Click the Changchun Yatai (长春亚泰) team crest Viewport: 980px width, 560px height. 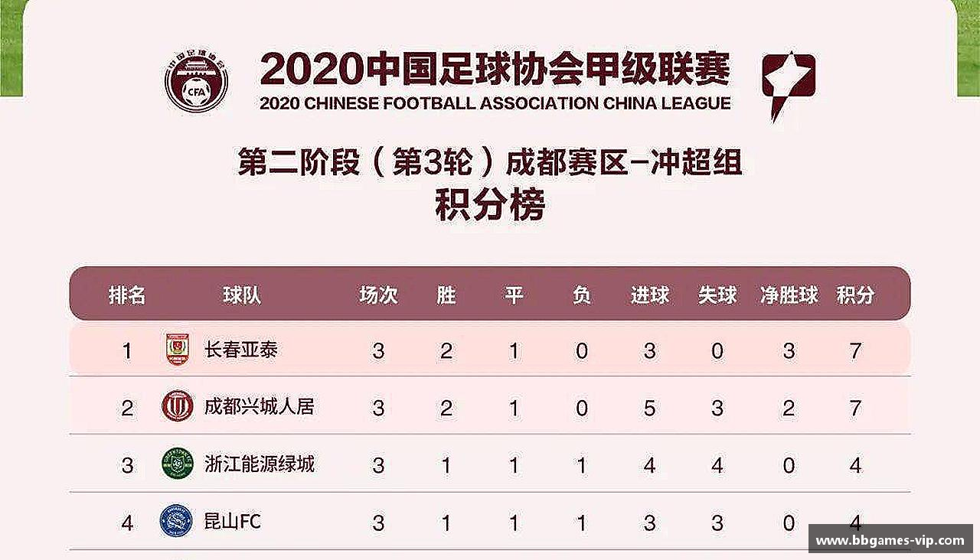click(x=178, y=350)
